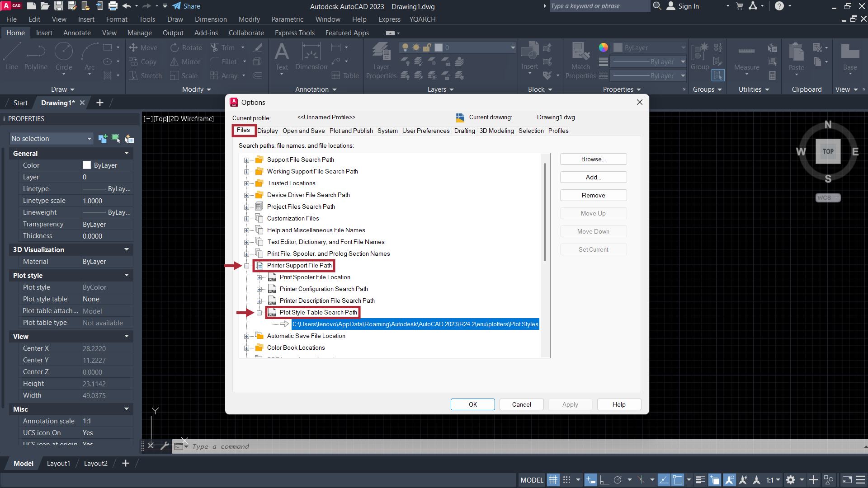Toggle grid display in status bar
The width and height of the screenshot is (868, 488).
553,480
